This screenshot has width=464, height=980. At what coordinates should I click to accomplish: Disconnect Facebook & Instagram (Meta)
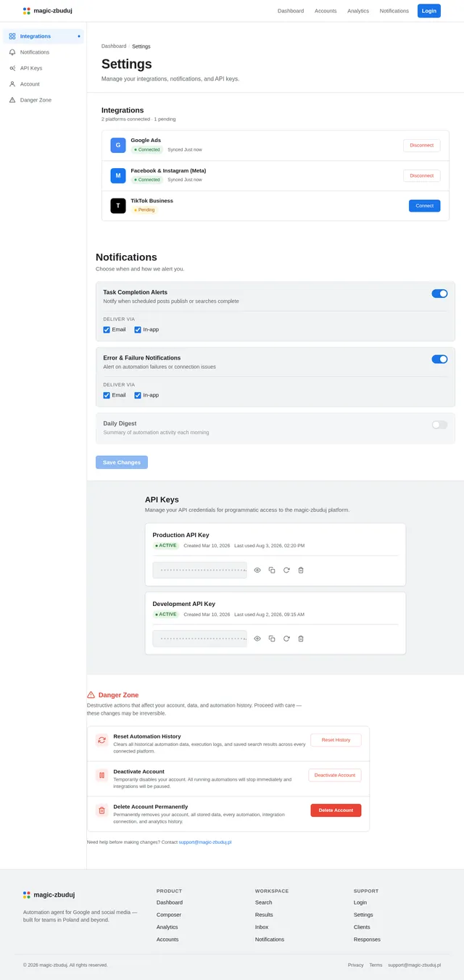click(422, 175)
